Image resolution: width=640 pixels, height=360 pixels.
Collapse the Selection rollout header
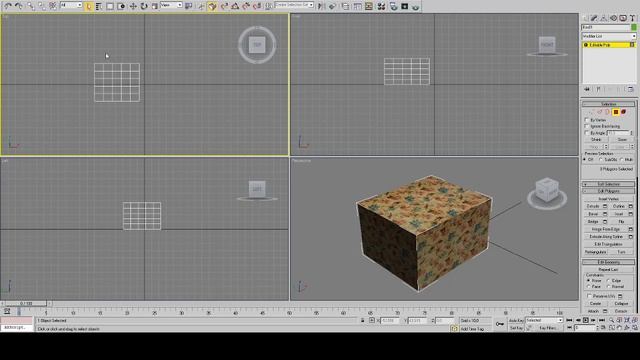click(608, 104)
